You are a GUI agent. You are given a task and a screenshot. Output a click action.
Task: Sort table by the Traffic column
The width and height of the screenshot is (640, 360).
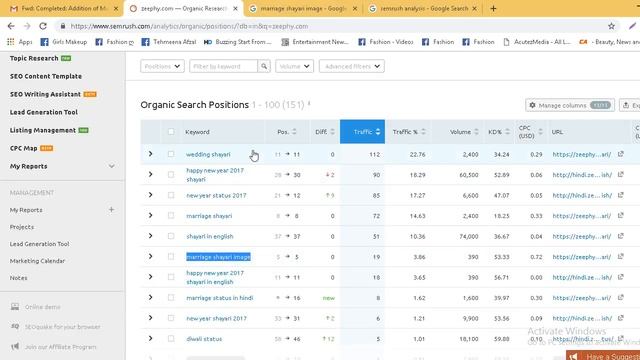pos(362,131)
